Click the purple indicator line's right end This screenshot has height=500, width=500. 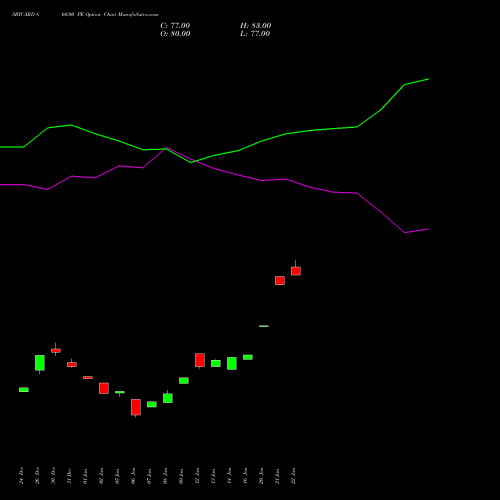point(428,229)
